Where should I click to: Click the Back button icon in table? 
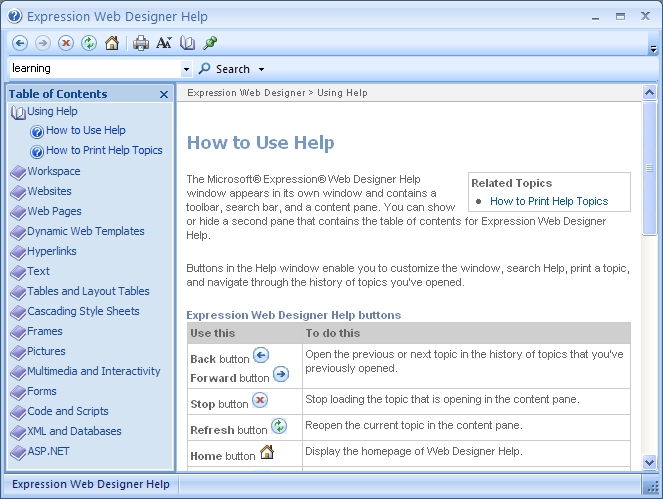point(261,355)
